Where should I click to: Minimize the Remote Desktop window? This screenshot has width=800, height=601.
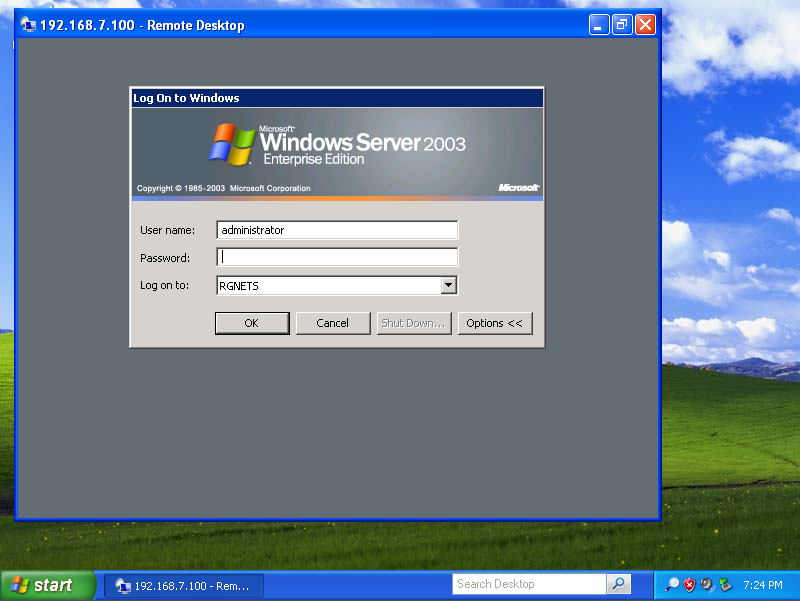coord(599,24)
